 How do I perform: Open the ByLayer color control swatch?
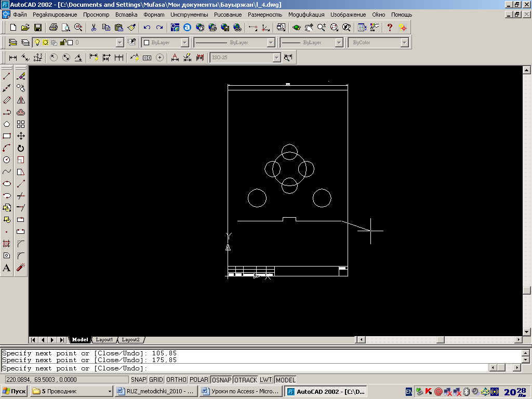coord(165,43)
